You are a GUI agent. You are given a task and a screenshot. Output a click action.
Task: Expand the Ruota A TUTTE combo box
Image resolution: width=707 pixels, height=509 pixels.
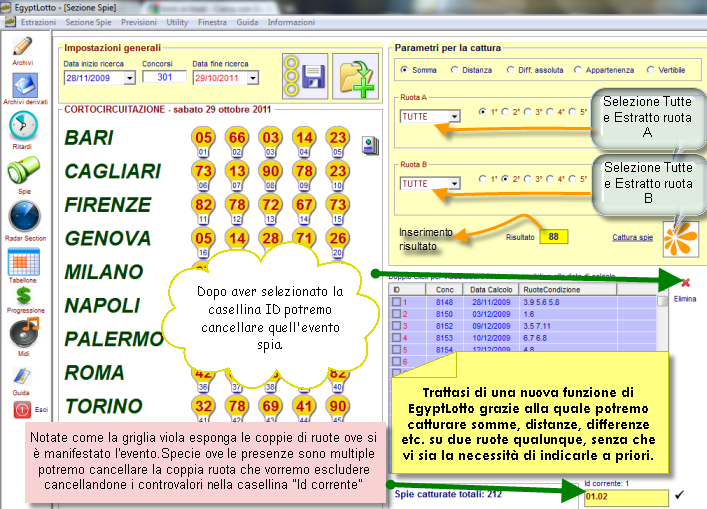454,116
